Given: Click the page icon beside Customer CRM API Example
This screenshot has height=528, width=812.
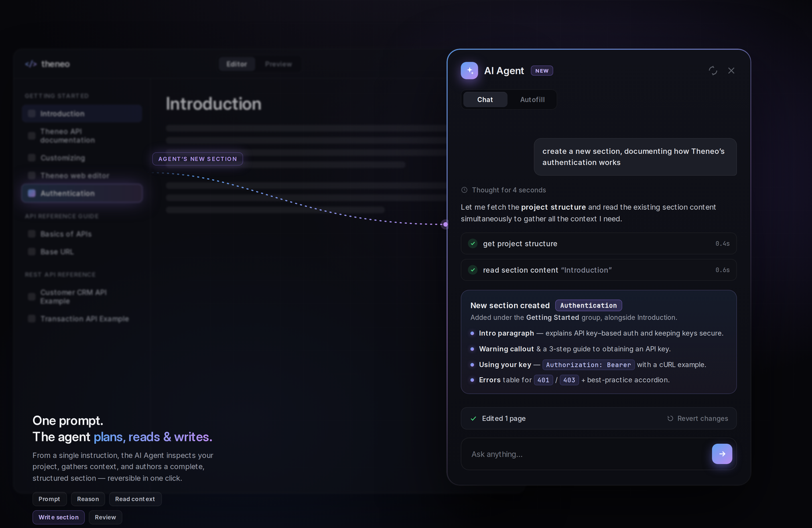Looking at the screenshot, I should [32, 296].
